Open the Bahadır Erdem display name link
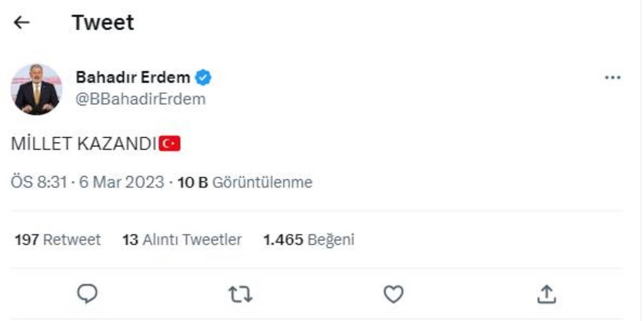The image size is (644, 321). tap(133, 77)
